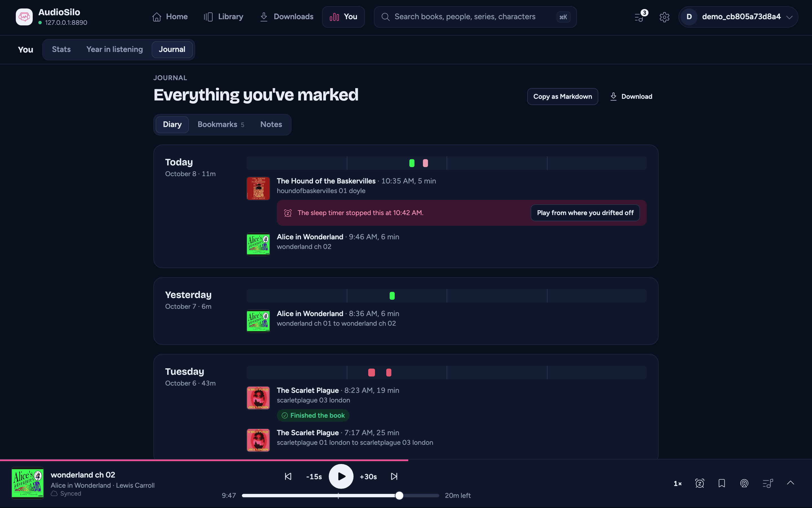Skip to next chapter

click(394, 476)
